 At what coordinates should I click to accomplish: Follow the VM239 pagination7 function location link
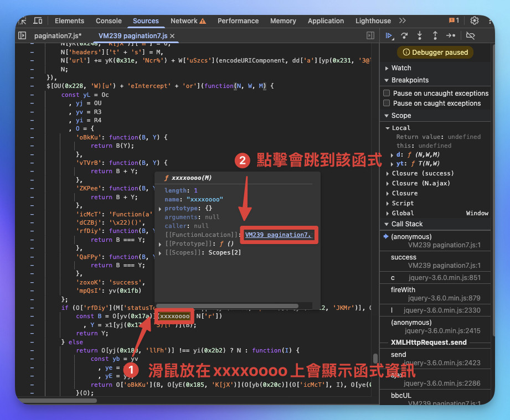click(x=279, y=235)
